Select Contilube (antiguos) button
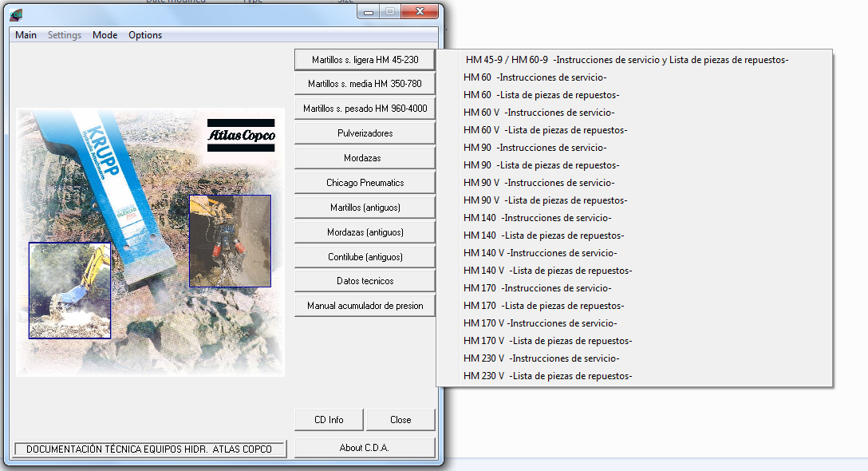Image resolution: width=868 pixels, height=471 pixels. [x=365, y=256]
